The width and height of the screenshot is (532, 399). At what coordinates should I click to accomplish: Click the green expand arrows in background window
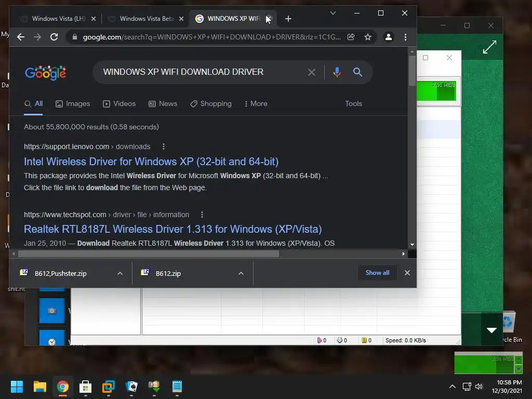pos(489,47)
